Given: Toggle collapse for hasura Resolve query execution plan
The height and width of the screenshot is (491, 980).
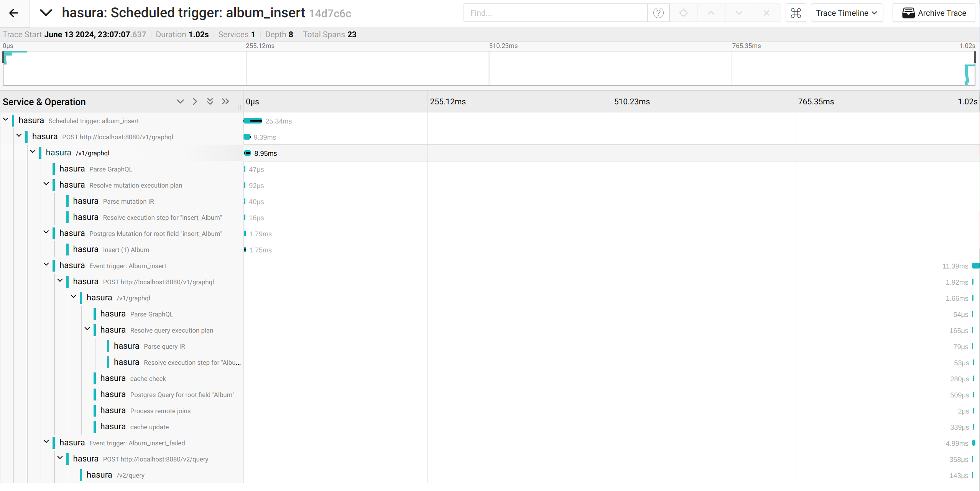Looking at the screenshot, I should [x=86, y=330].
